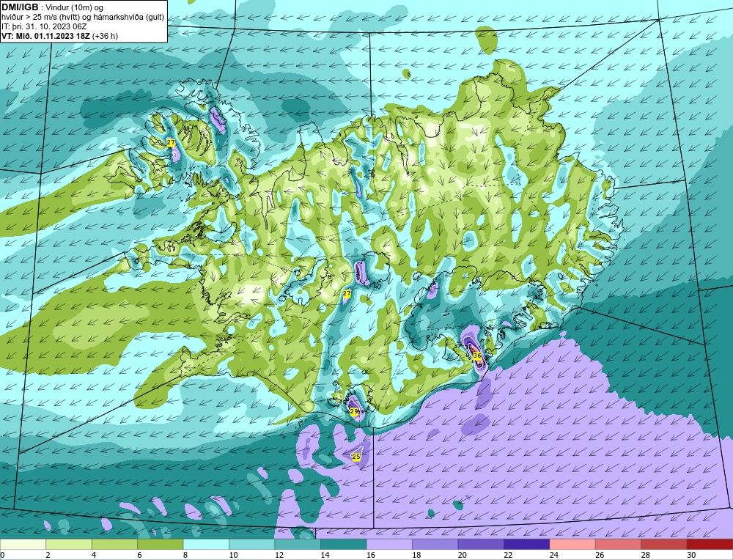Click the legend value 16

pyautogui.click(x=370, y=555)
